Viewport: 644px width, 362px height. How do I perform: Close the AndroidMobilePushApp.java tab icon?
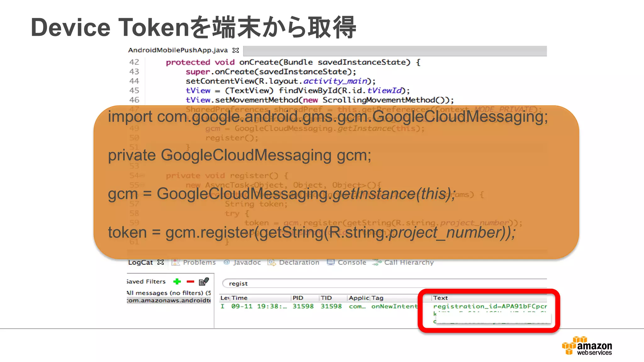[236, 50]
